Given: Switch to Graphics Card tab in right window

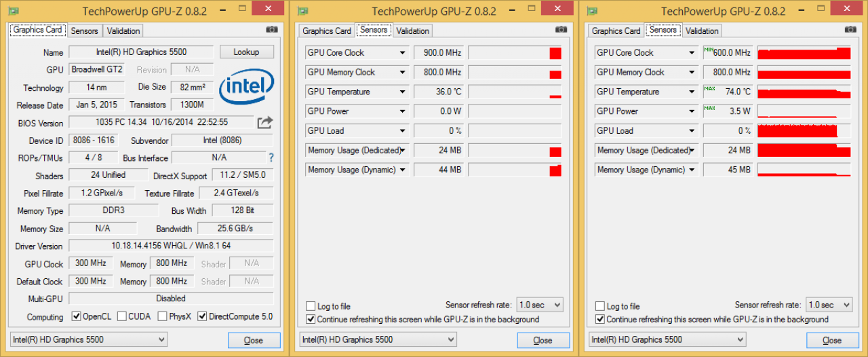Looking at the screenshot, I should click(616, 31).
